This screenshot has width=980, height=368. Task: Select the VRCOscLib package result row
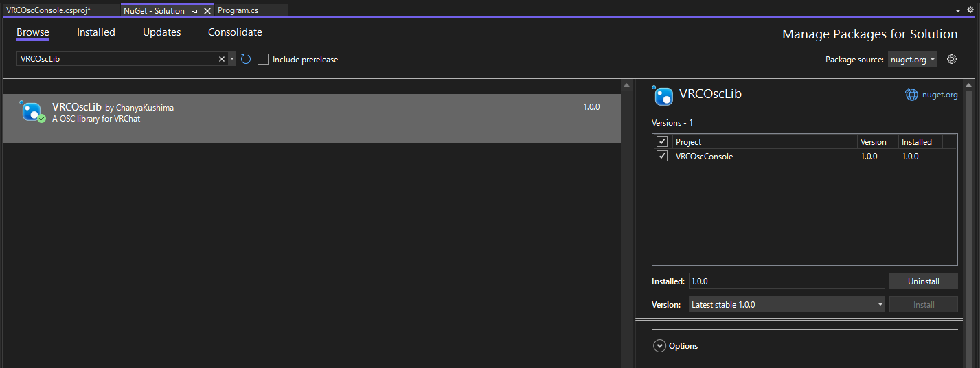(312, 119)
